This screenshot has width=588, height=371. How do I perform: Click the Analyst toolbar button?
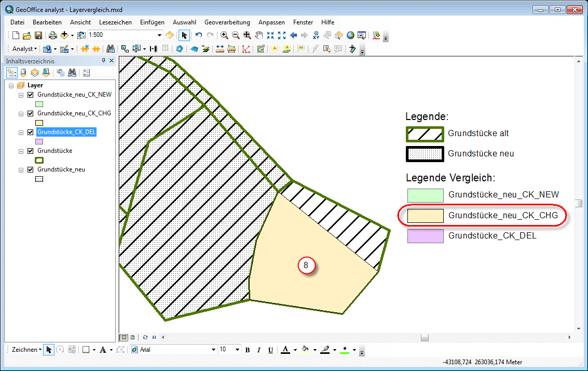24,49
